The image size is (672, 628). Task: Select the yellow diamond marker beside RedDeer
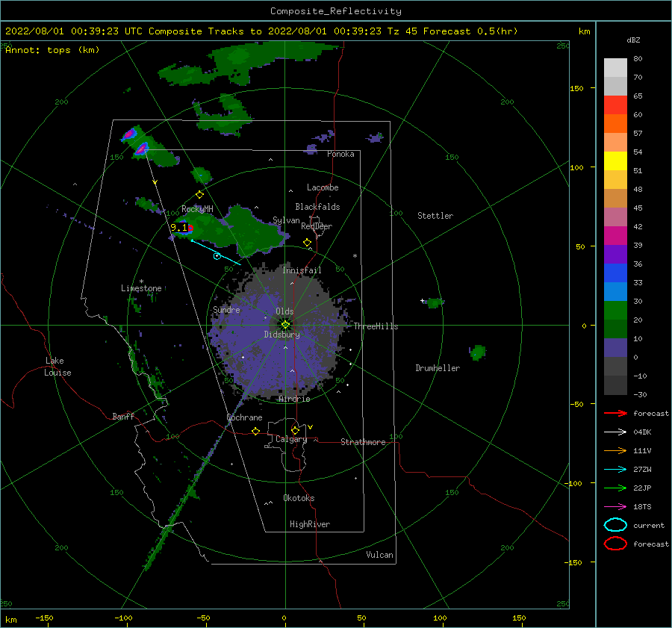(x=307, y=243)
